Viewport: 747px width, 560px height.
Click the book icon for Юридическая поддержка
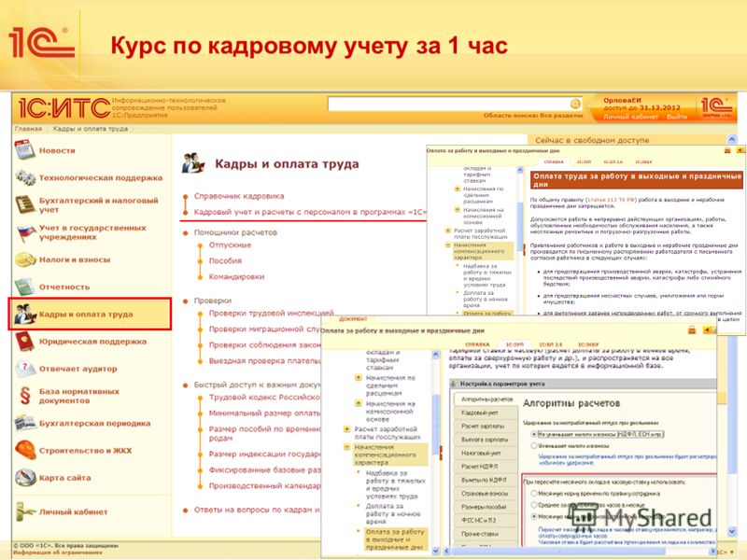click(x=25, y=342)
